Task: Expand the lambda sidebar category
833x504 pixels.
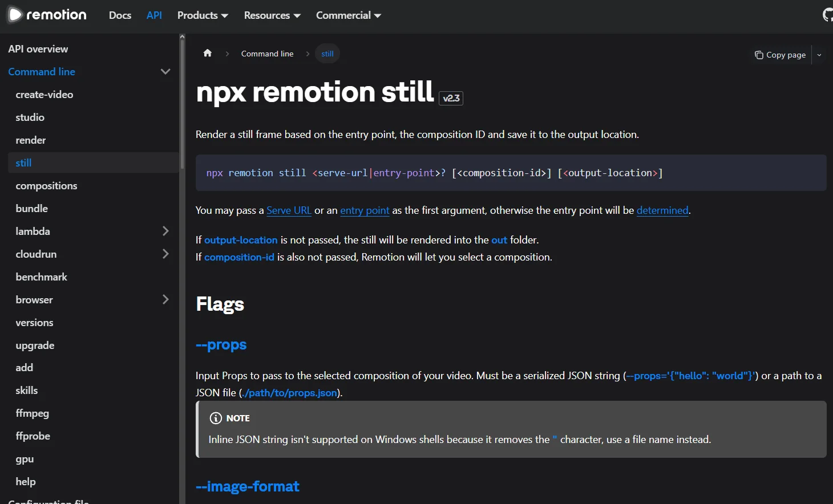Action: click(x=165, y=231)
